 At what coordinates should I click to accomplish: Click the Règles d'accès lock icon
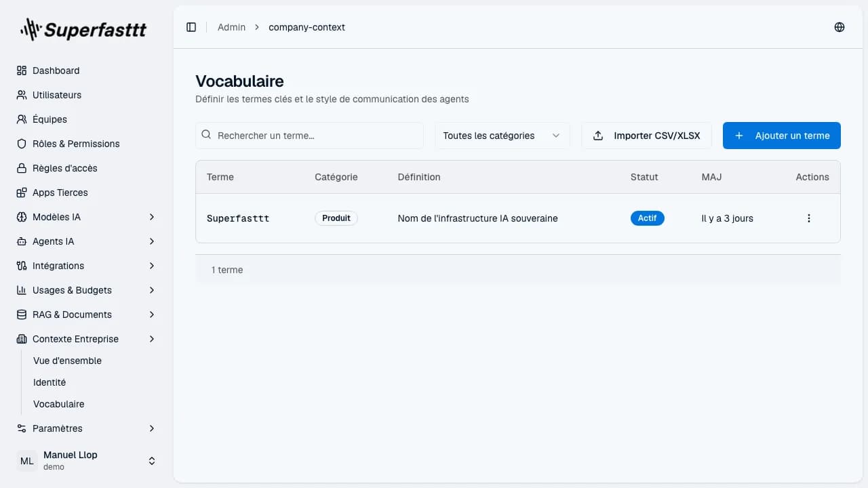click(22, 168)
